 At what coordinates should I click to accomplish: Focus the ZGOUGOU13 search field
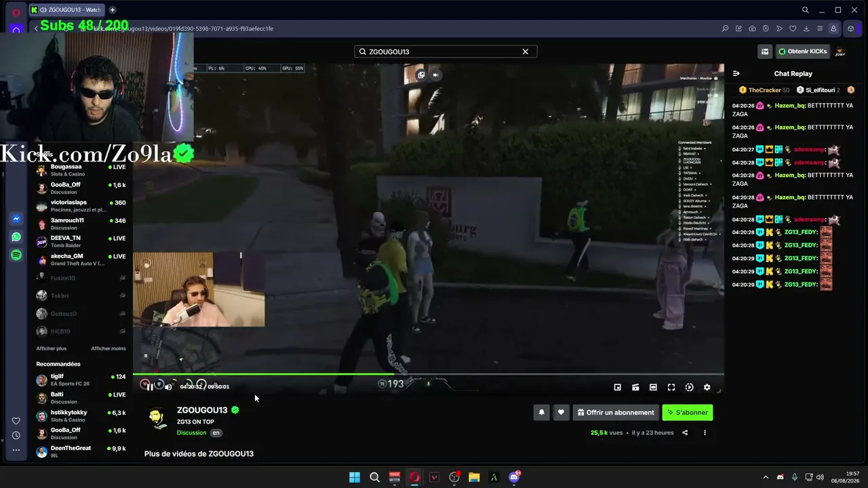(446, 52)
